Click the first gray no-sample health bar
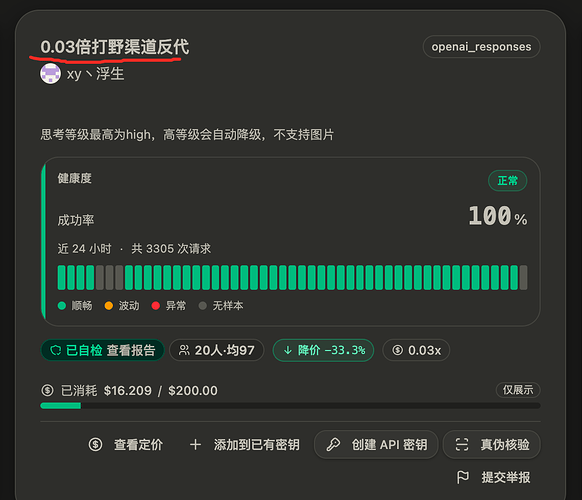Screen dimensions: 582x500 [x=100, y=277]
